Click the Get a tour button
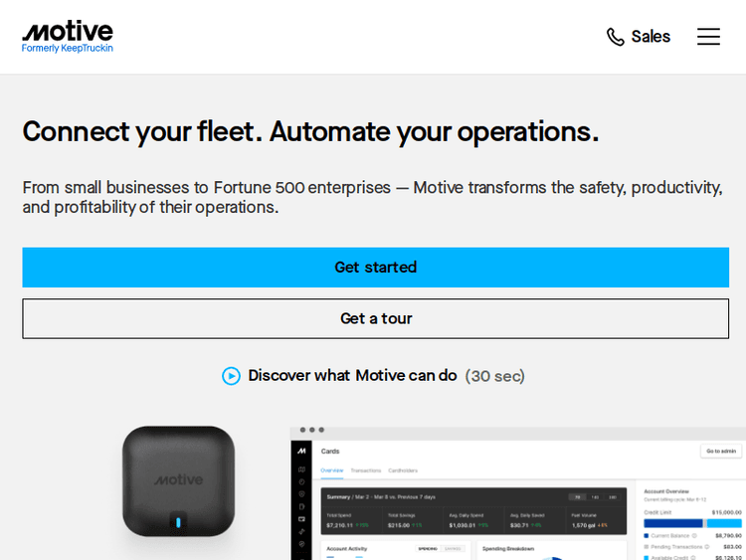 click(375, 318)
